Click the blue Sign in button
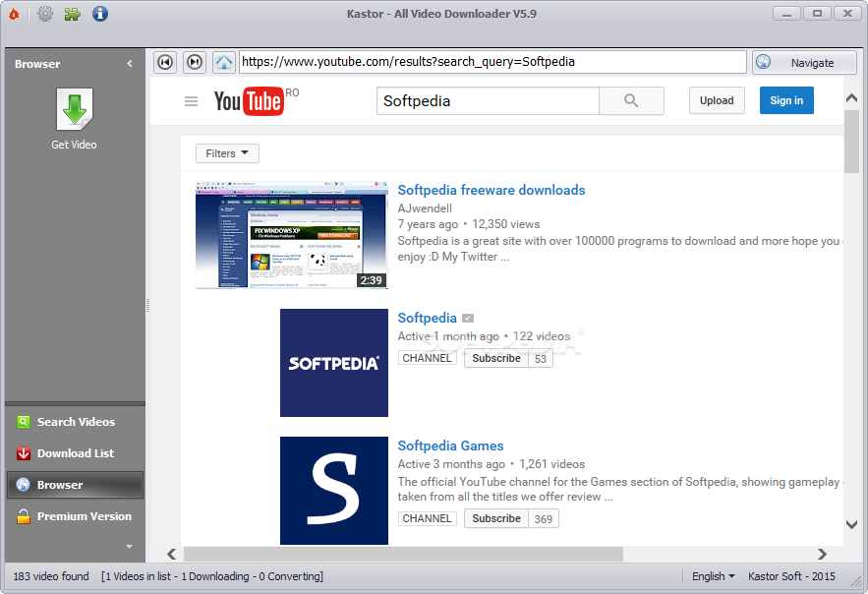Image resolution: width=868 pixels, height=594 pixels. [x=786, y=100]
